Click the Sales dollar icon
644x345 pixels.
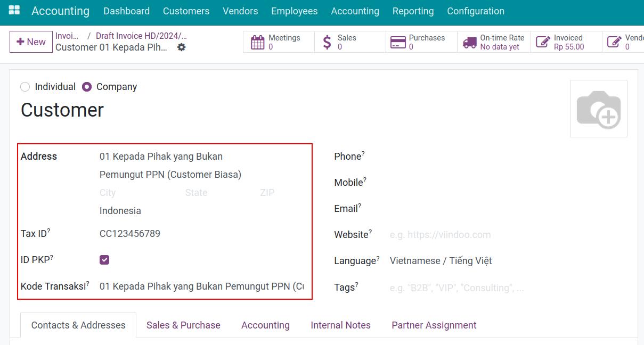click(327, 42)
